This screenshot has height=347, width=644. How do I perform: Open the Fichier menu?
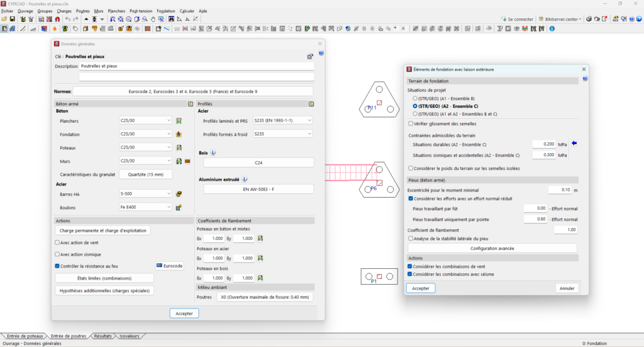tap(7, 11)
